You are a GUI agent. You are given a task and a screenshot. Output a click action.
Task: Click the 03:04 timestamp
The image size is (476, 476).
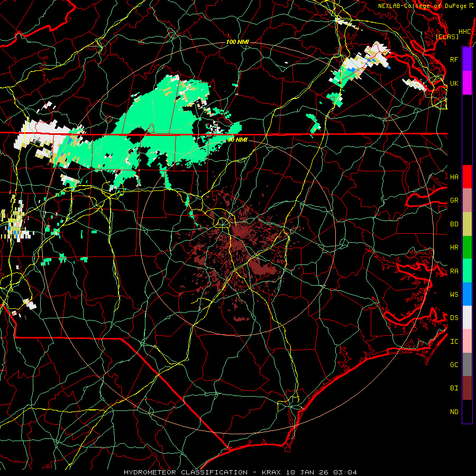[345, 472]
